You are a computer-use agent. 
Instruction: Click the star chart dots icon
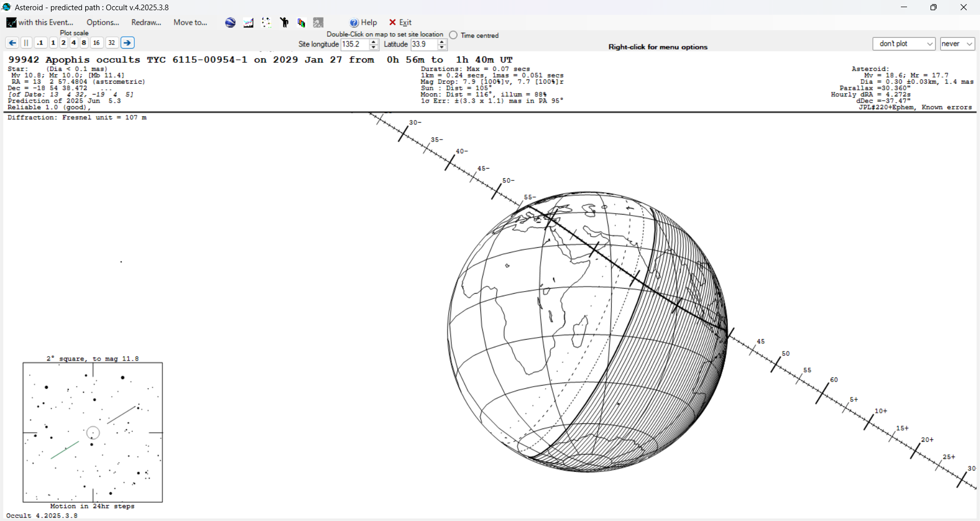[266, 22]
